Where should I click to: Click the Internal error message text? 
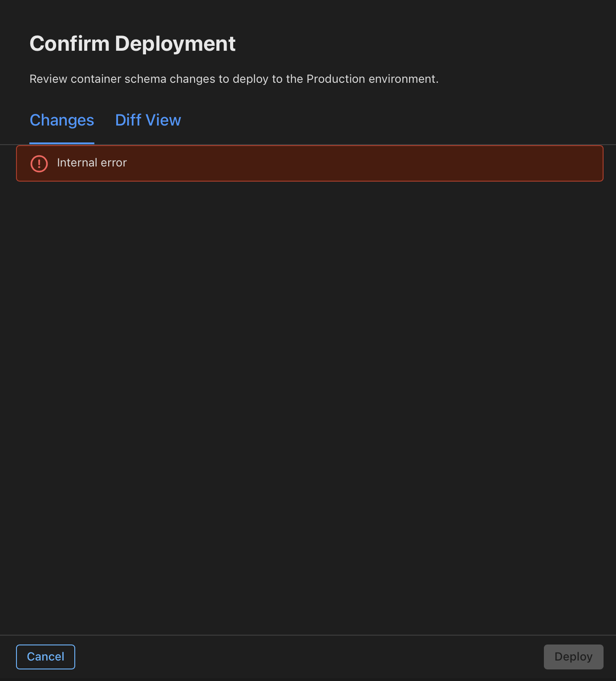(x=92, y=162)
